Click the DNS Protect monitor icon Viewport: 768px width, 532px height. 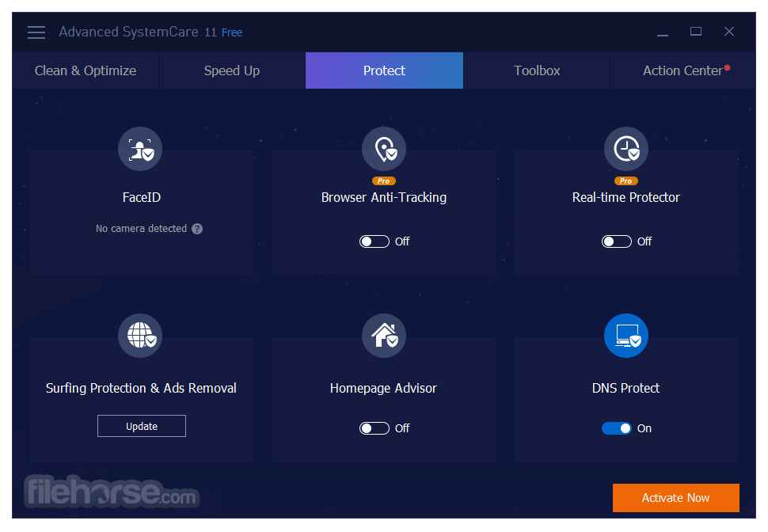click(626, 336)
